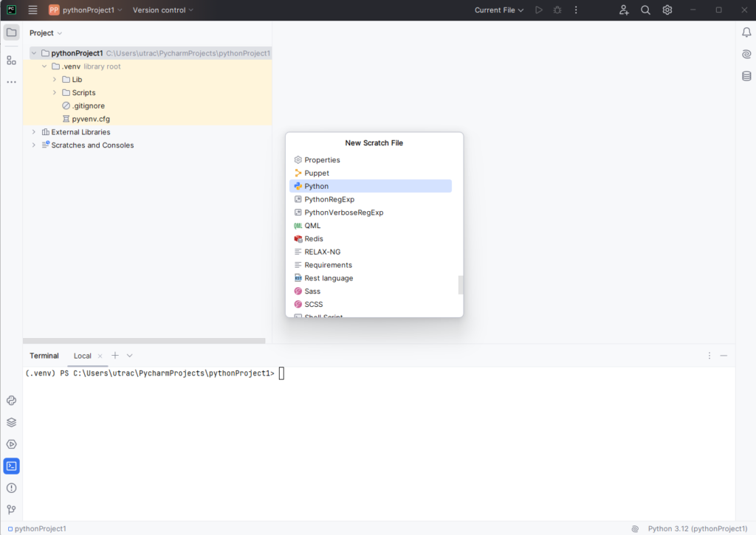This screenshot has height=535, width=756.
Task: Open the Services tool window icon
Action: (11, 444)
